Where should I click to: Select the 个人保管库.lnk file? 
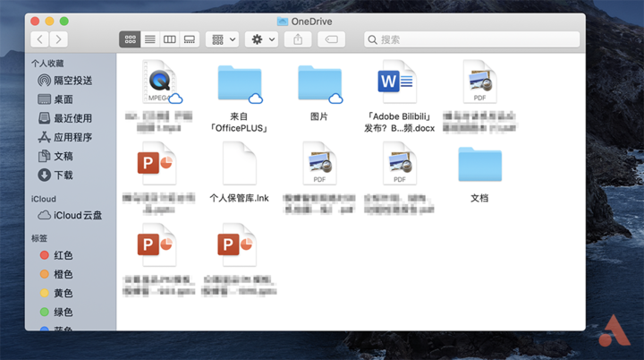click(x=240, y=173)
